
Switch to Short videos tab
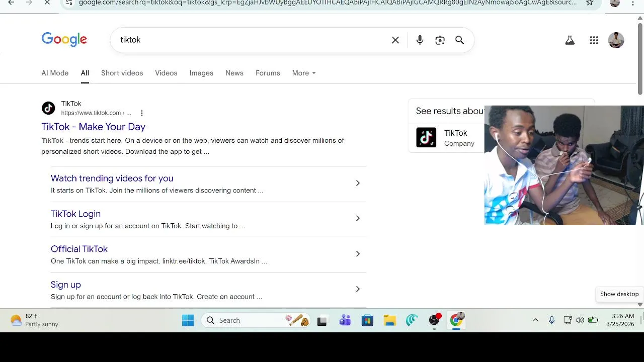pyautogui.click(x=122, y=73)
